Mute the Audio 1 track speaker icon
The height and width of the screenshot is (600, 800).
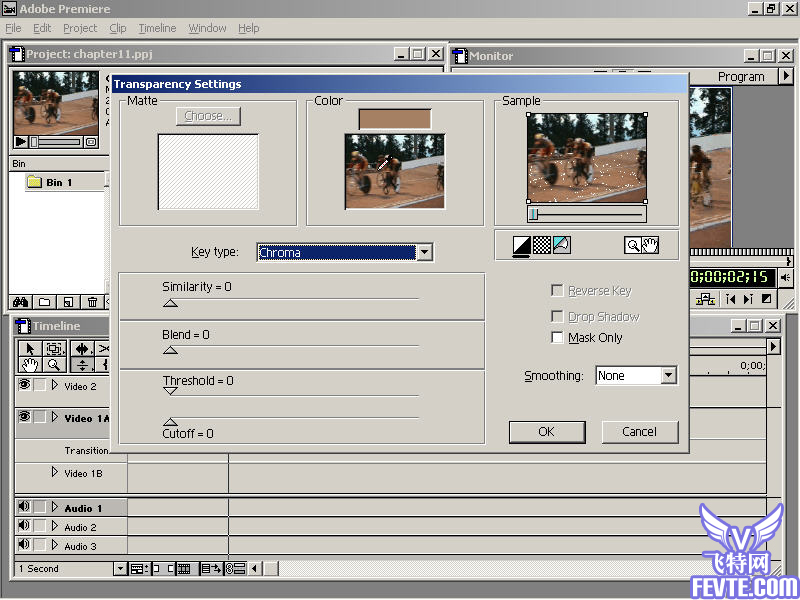click(x=24, y=508)
